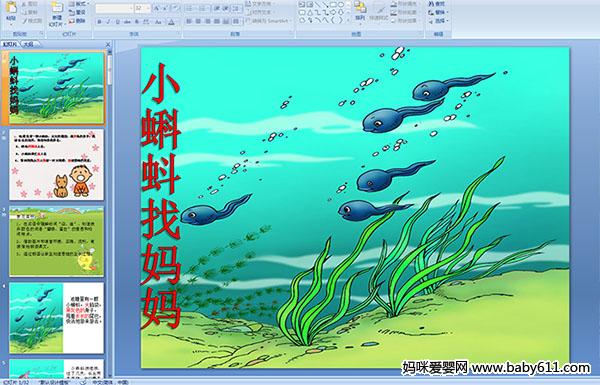Viewport: 600px width, 385px height.
Task: Click the Reset slide button
Action: (x=78, y=13)
